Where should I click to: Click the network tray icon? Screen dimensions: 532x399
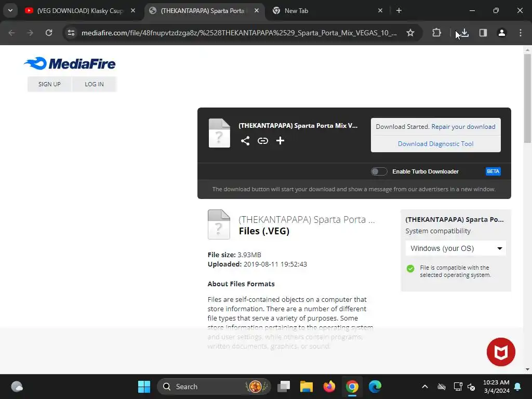(x=458, y=387)
